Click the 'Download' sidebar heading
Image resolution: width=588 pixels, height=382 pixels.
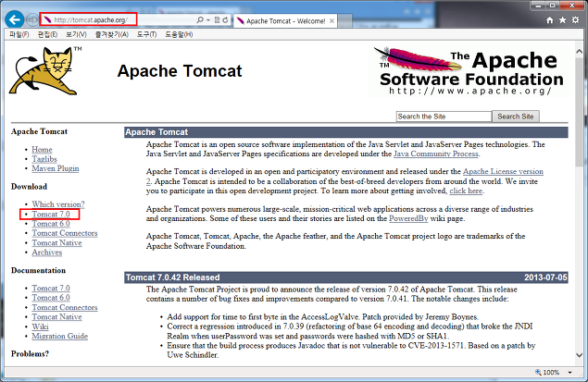pyautogui.click(x=30, y=187)
